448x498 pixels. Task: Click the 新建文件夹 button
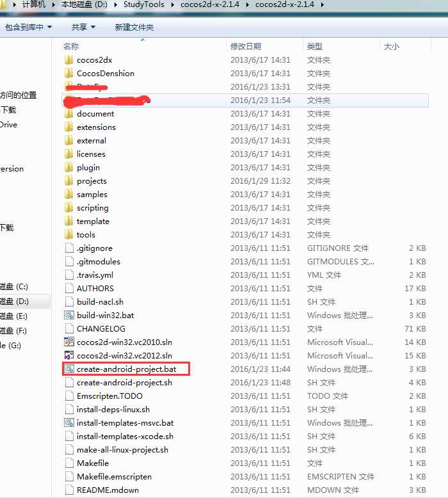134,28
